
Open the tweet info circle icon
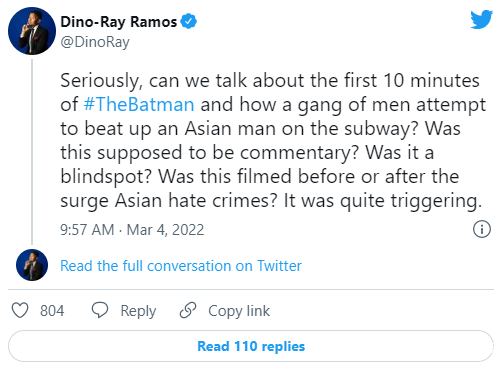[482, 229]
